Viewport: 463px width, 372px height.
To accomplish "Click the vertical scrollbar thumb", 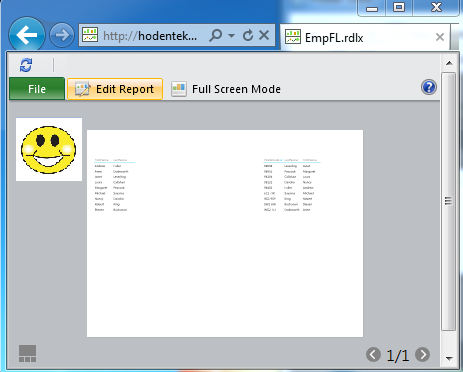I will pyautogui.click(x=449, y=201).
